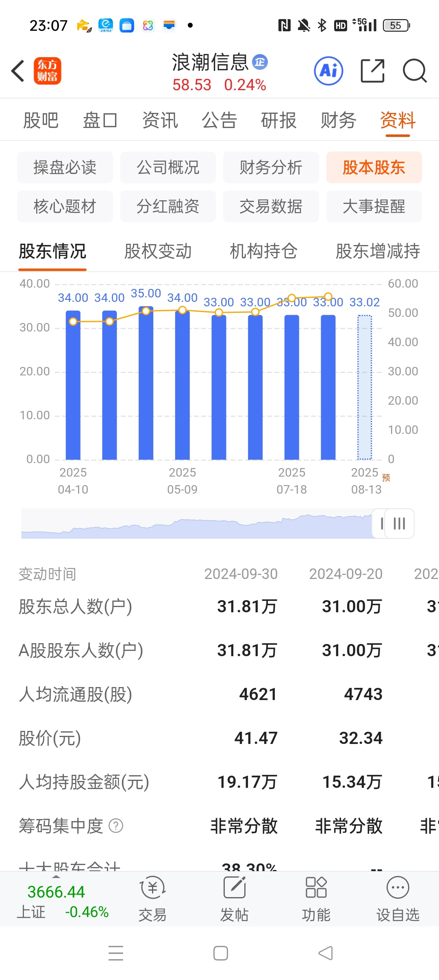Tap the help icon beside 筹码集中度
Image resolution: width=439 pixels, height=980 pixels.
[x=116, y=826]
